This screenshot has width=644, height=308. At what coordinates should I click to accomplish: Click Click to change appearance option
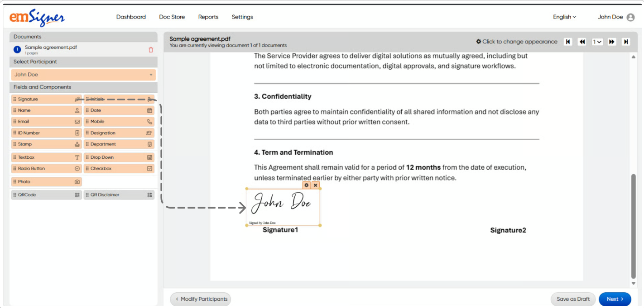516,42
